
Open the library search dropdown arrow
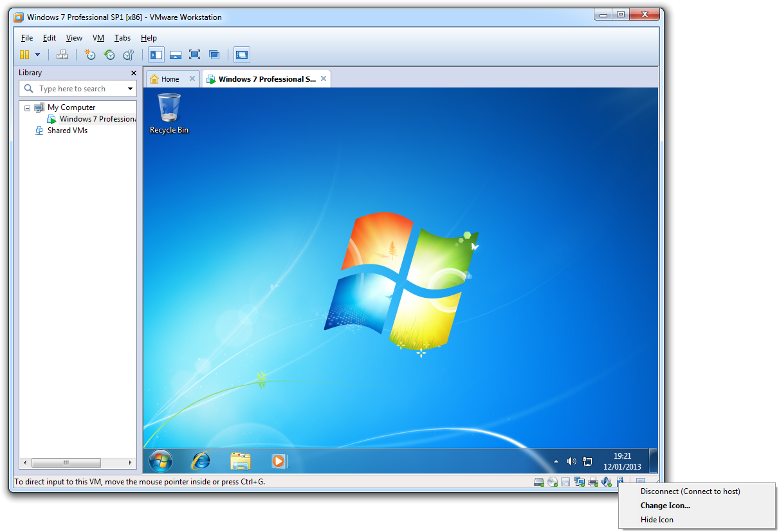click(x=130, y=89)
